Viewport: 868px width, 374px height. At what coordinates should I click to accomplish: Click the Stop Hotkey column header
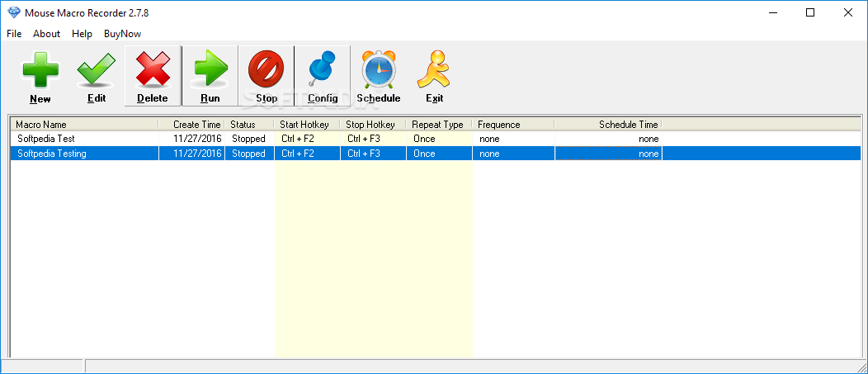(373, 125)
